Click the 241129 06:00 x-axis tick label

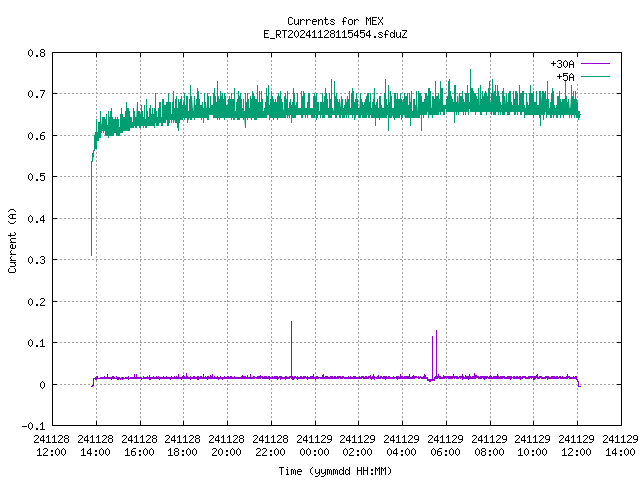click(x=446, y=445)
